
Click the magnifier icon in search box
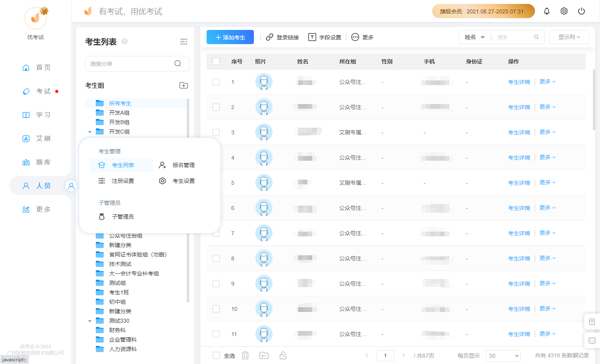[x=537, y=37]
